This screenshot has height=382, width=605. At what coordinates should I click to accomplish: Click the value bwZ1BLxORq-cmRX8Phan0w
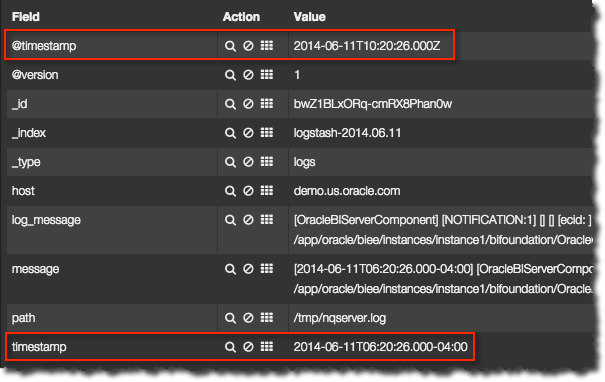pyautogui.click(x=373, y=104)
